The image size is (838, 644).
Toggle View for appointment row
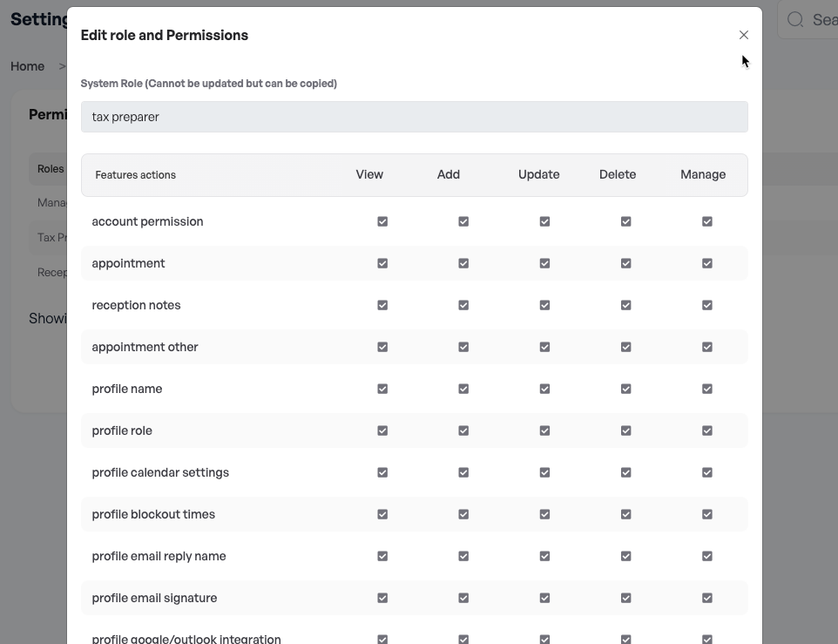point(382,263)
